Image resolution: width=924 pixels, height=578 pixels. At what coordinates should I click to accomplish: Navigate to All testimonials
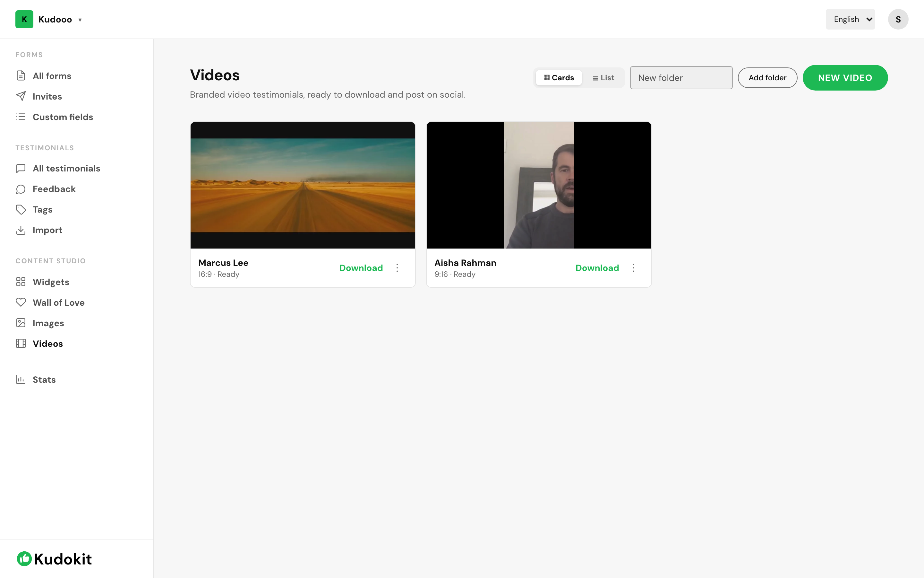click(x=66, y=168)
